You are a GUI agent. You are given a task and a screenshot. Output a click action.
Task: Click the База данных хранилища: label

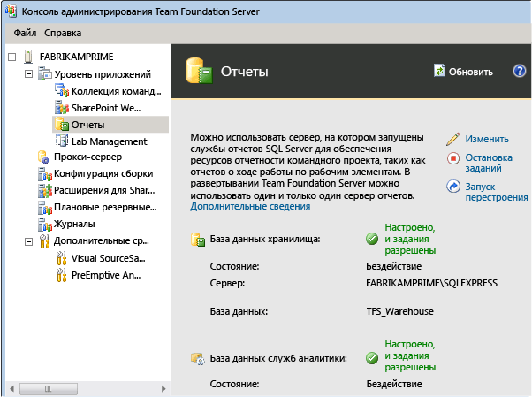(x=265, y=239)
